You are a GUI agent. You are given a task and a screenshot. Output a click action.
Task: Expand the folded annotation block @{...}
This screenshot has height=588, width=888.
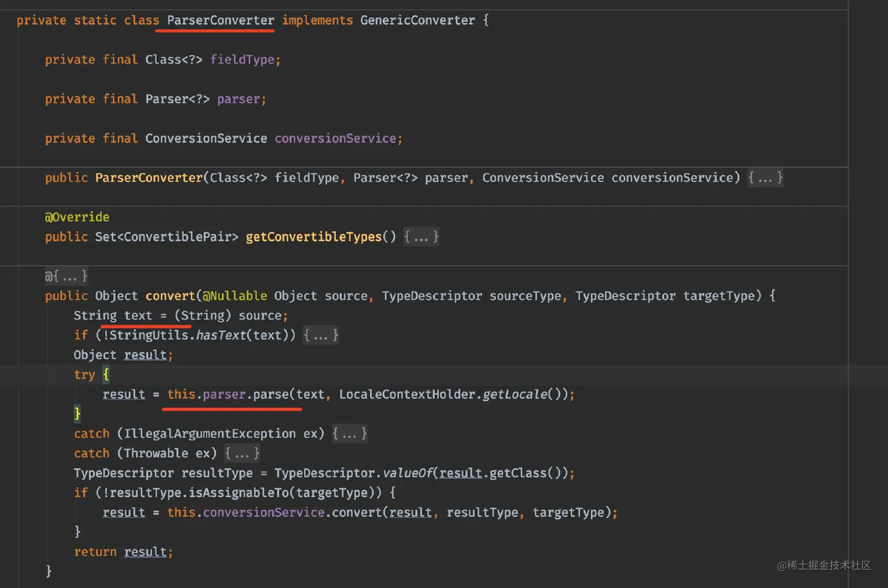pos(66,276)
